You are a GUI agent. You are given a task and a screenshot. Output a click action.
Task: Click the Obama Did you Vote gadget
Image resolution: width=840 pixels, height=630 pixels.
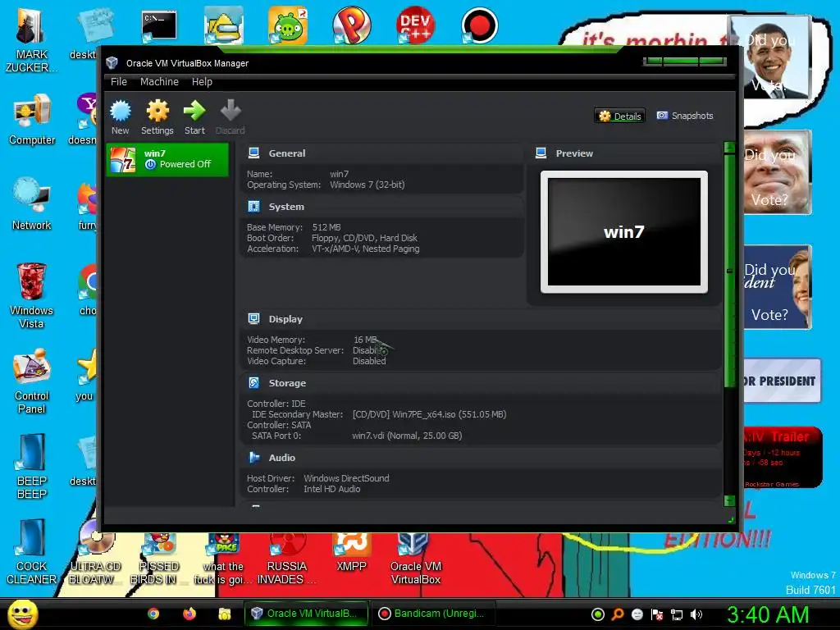(x=770, y=57)
